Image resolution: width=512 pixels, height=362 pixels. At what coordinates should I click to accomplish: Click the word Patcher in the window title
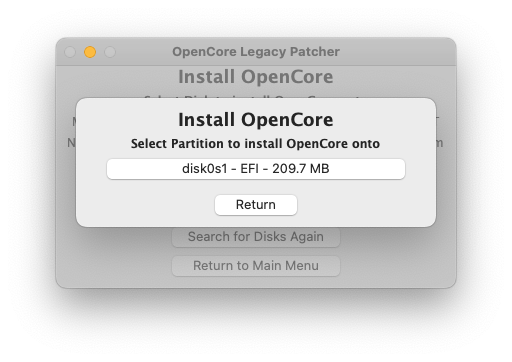pyautogui.click(x=315, y=52)
